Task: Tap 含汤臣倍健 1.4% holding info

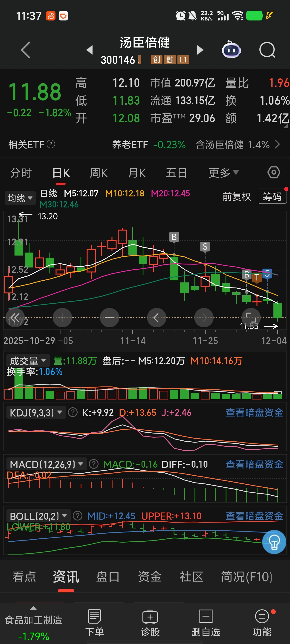Action: click(x=232, y=144)
